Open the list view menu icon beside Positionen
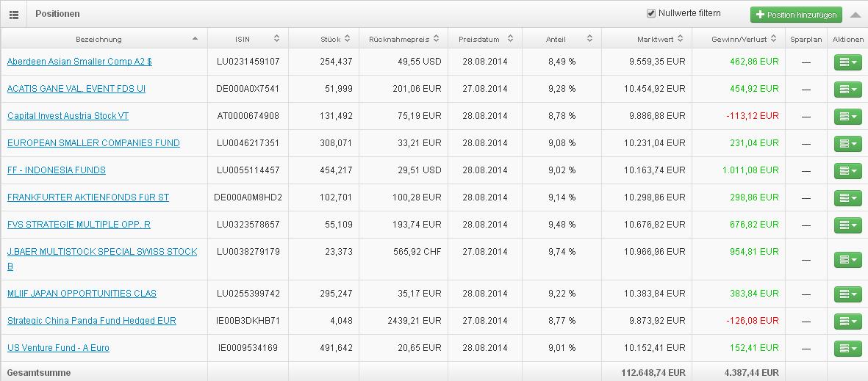The width and height of the screenshot is (868, 381). [x=14, y=14]
